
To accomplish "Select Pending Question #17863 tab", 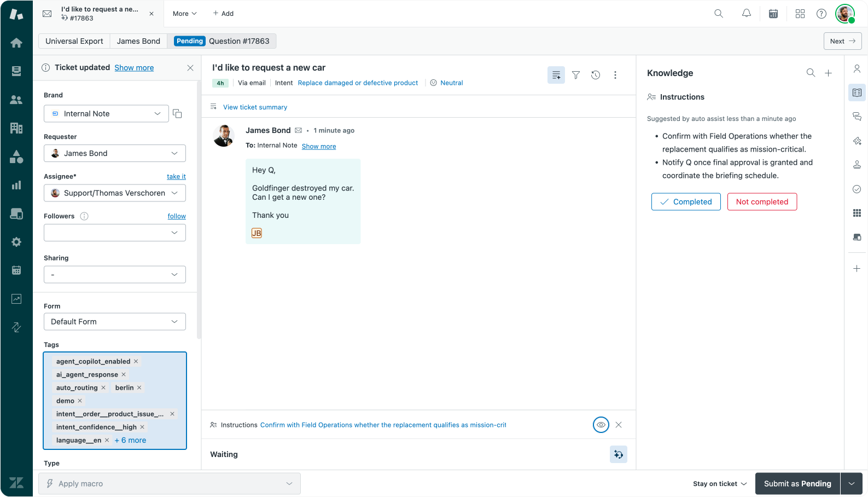I will coord(222,41).
